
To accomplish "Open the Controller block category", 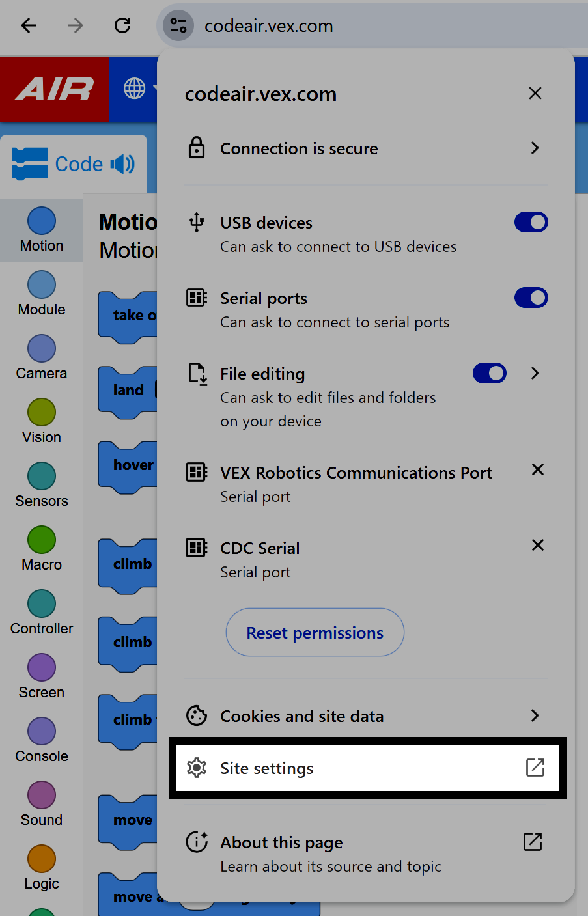I will point(41,613).
